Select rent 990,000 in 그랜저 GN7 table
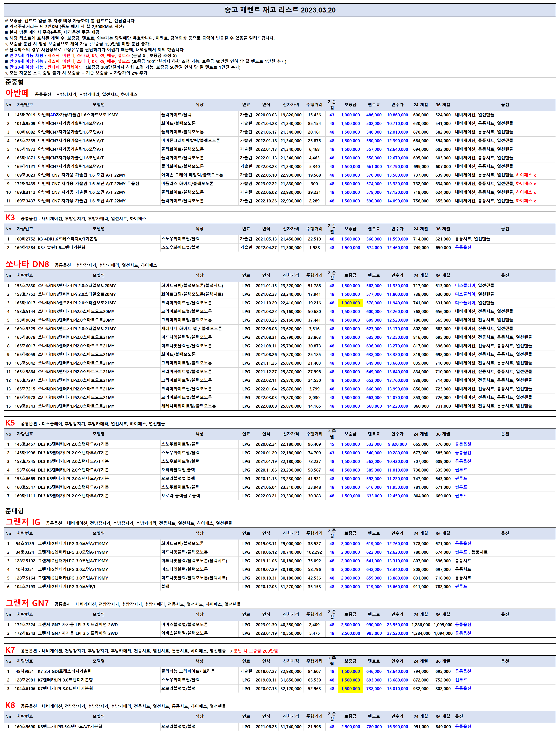Screen dimensions: 560x737 coord(374,625)
